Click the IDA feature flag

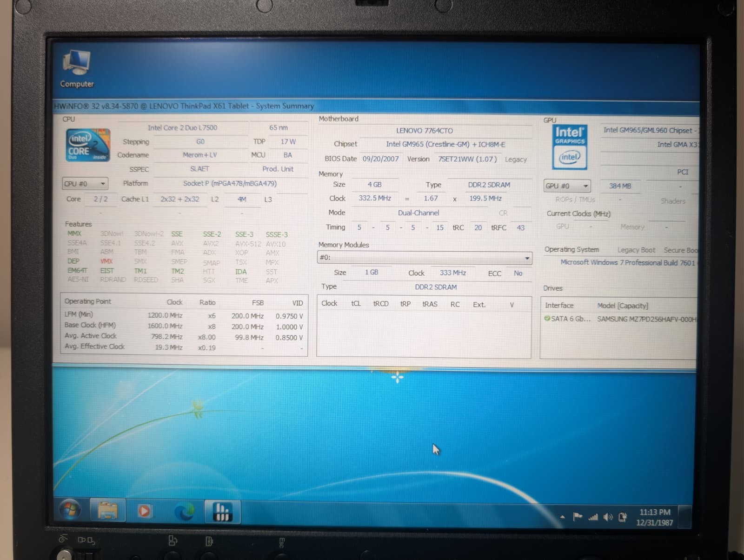point(241,271)
